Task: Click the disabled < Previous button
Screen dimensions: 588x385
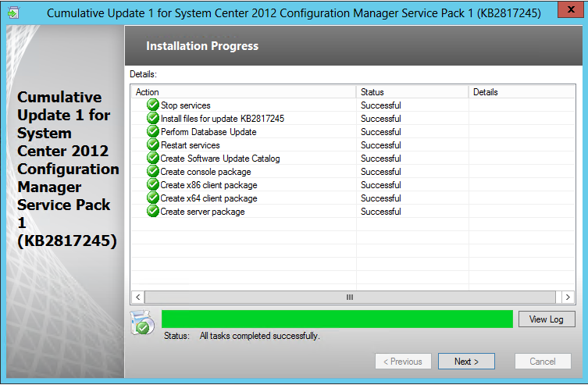Action: point(403,362)
